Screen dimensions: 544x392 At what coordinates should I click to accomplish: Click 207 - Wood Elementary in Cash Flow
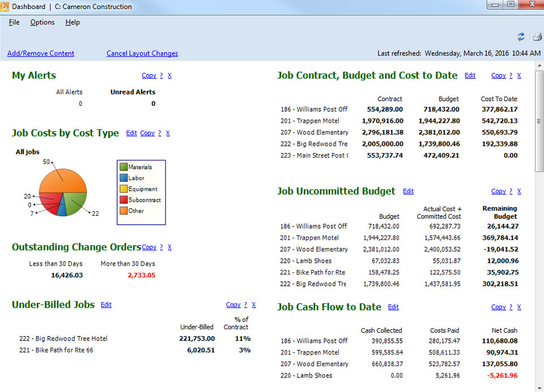(314, 364)
